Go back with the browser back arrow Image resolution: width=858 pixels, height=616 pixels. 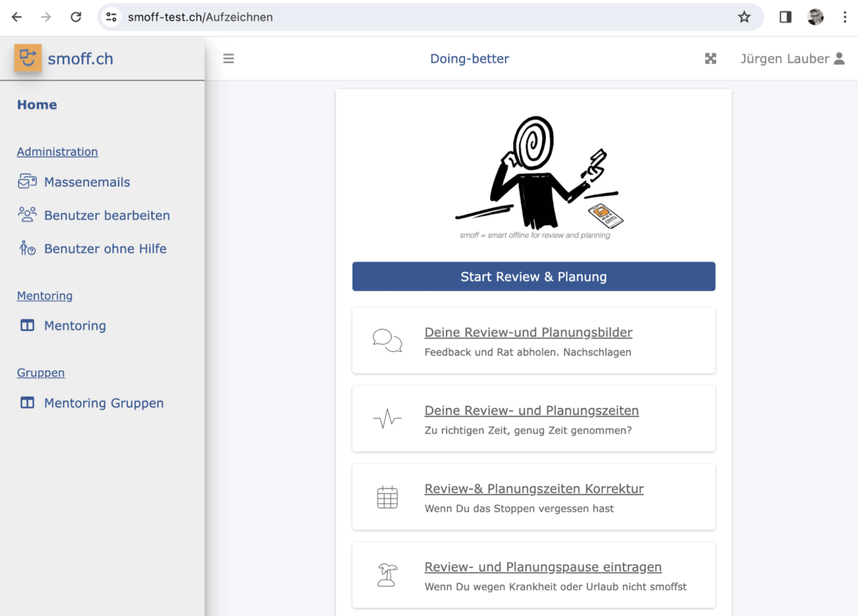point(17,17)
